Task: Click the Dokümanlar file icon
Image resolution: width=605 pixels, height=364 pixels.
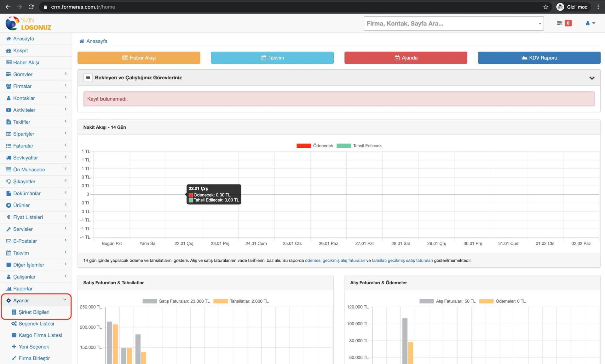Action: 9,193
